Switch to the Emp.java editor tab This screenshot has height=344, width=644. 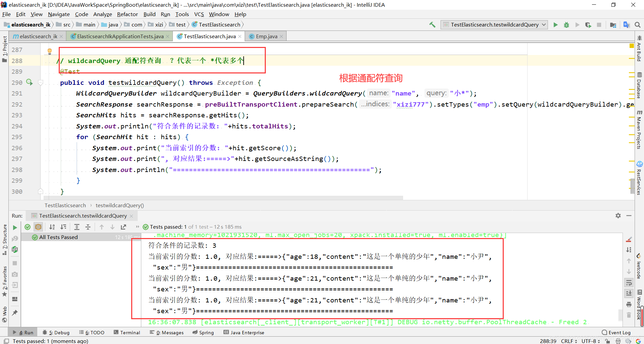pyautogui.click(x=266, y=36)
